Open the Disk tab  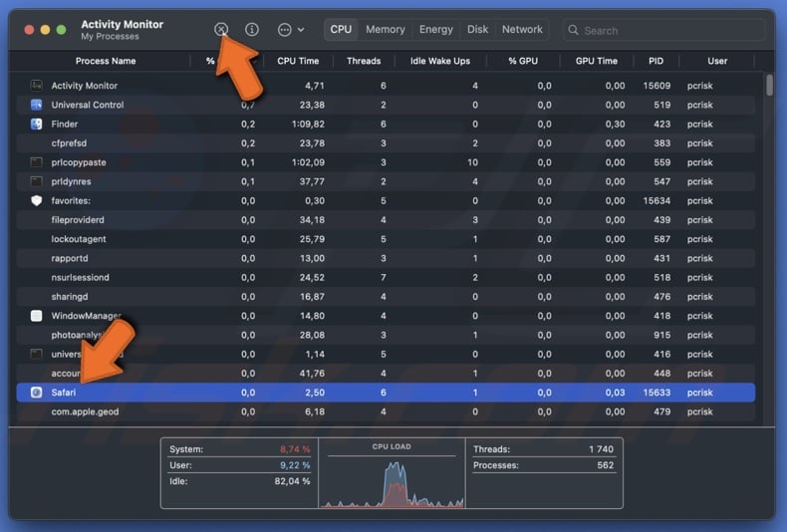click(x=478, y=30)
